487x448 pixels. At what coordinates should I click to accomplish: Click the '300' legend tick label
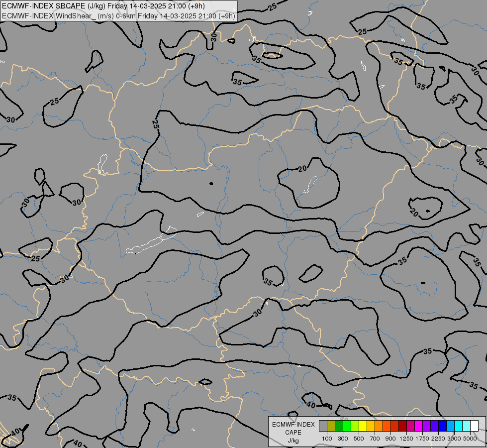[x=343, y=439]
